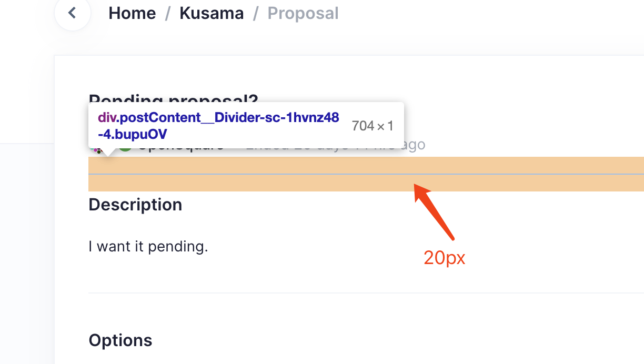Viewport: 644px width, 364px height.
Task: Click the Description section heading
Action: (135, 204)
